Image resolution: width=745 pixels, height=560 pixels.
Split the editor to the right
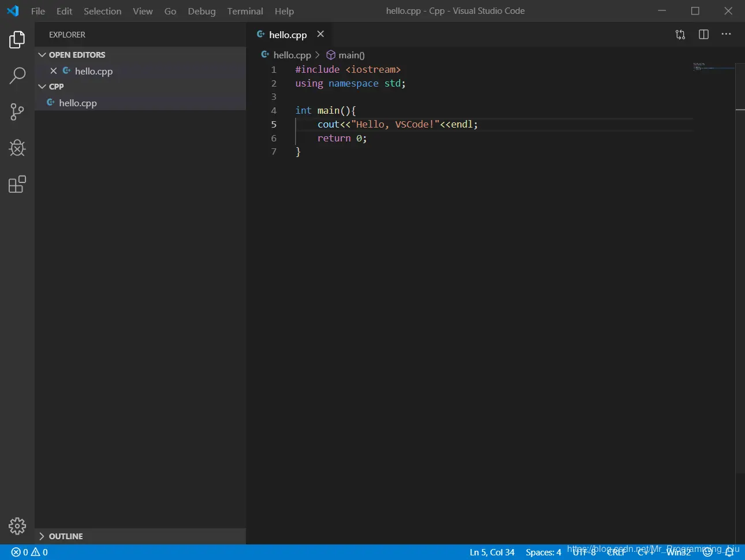(703, 35)
